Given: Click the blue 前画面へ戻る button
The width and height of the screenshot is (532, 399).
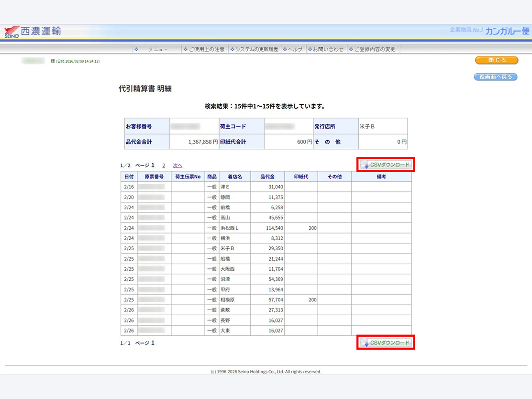Looking at the screenshot, I should point(495,77).
